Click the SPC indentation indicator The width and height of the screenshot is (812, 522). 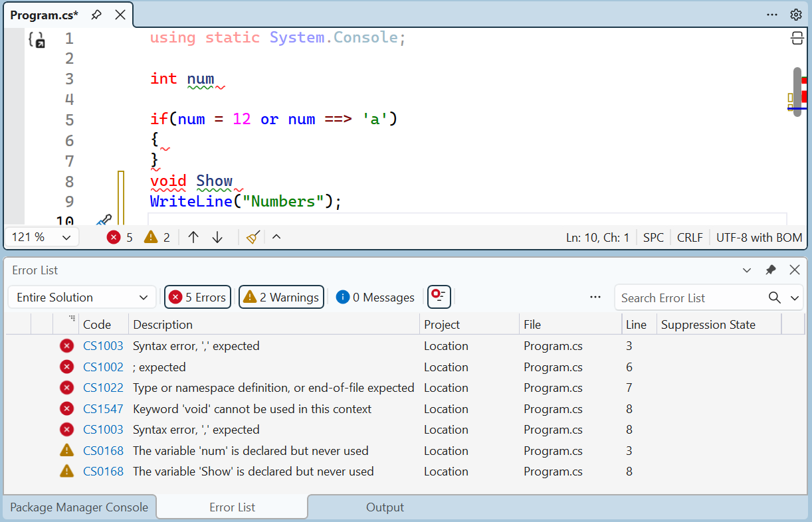pyautogui.click(x=653, y=237)
